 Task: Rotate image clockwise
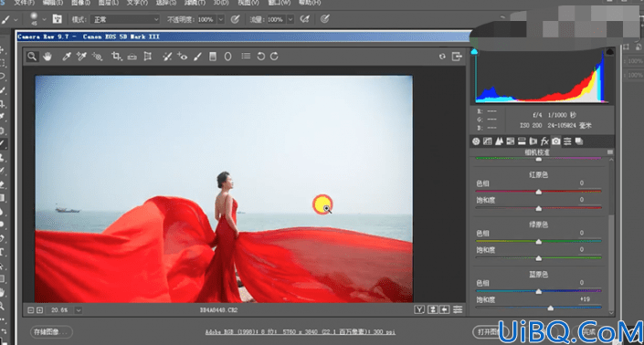point(274,57)
